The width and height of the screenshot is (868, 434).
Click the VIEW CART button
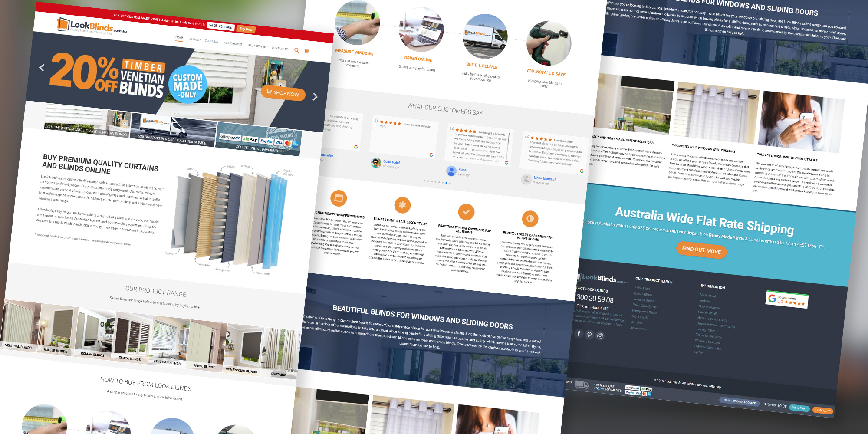pyautogui.click(x=799, y=408)
